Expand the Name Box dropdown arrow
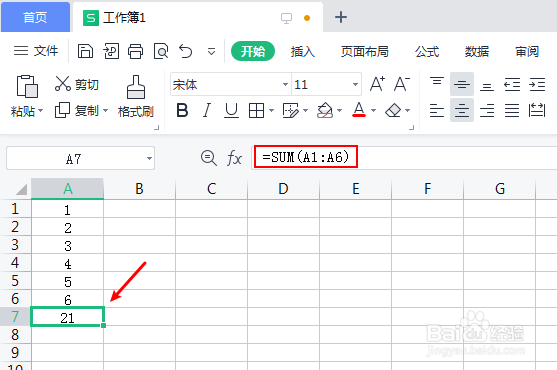This screenshot has width=557, height=370. pyautogui.click(x=150, y=158)
